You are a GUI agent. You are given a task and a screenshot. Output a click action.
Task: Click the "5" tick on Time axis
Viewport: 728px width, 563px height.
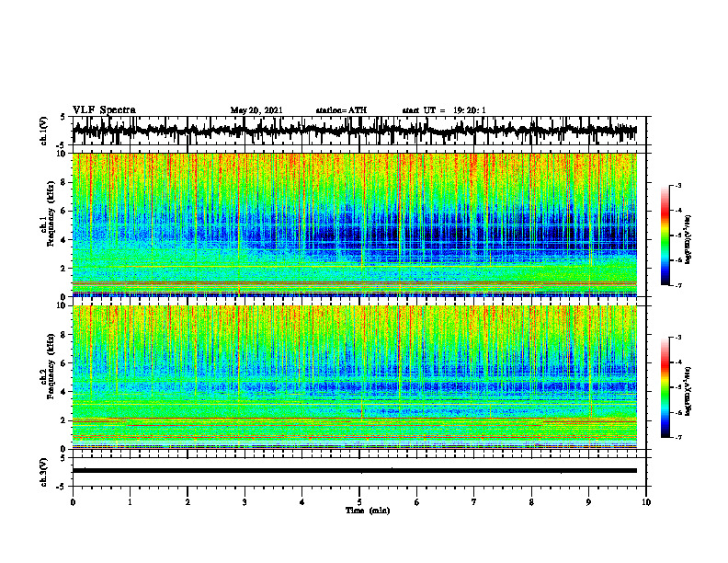click(359, 502)
